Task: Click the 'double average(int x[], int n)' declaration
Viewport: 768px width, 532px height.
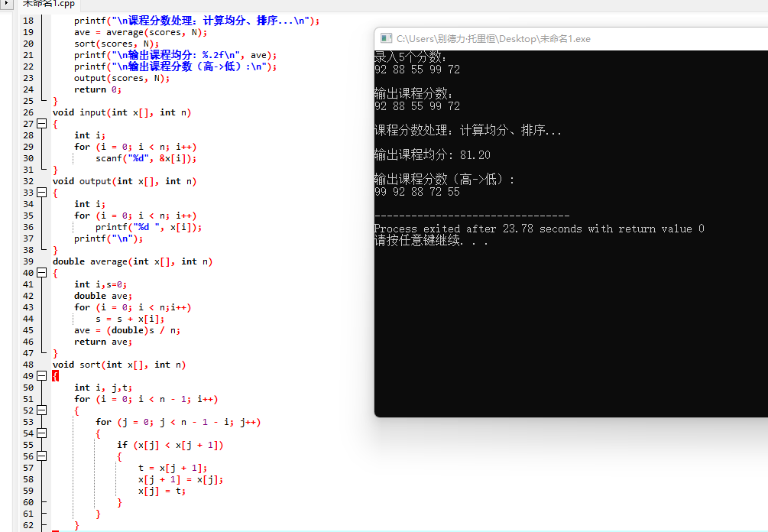Action: point(133,261)
